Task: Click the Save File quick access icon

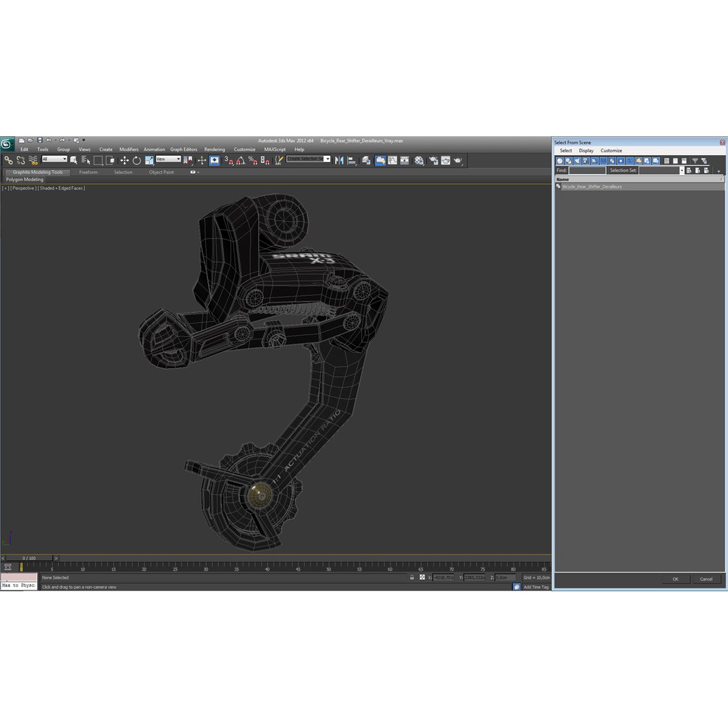Action: [40, 140]
